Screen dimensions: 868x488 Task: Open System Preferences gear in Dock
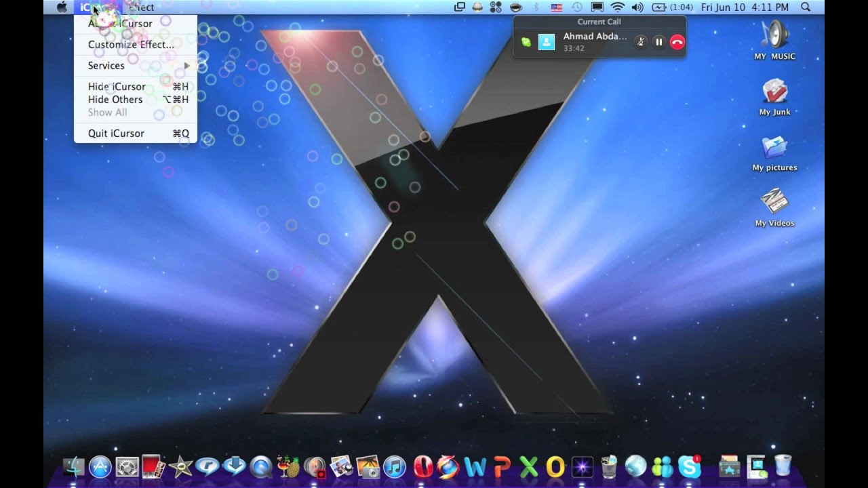click(x=127, y=466)
